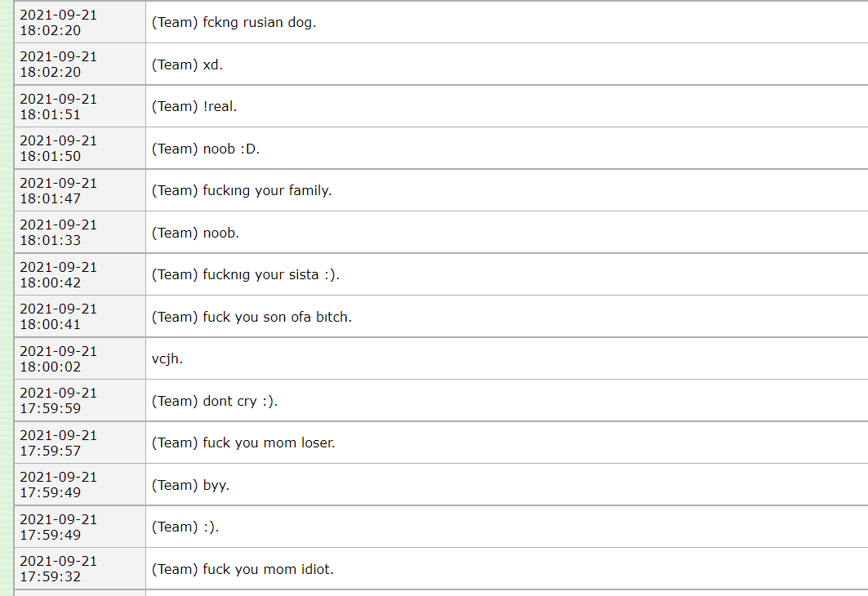This screenshot has width=868, height=596.
Task: Click the timestamp reading 17:59:57
Action: 58,443
